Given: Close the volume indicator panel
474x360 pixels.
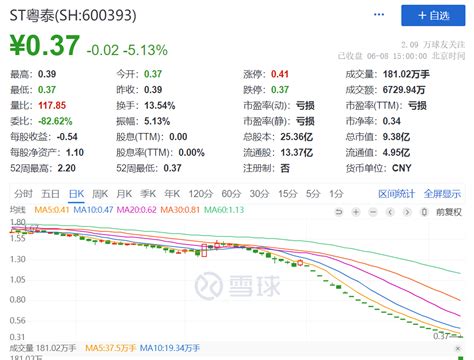Looking at the screenshot, I should click(458, 348).
